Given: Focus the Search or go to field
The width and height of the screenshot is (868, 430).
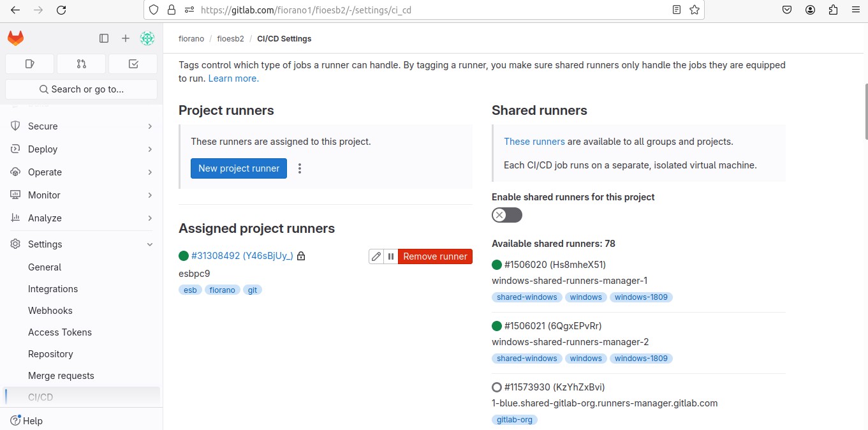Looking at the screenshot, I should (81, 89).
